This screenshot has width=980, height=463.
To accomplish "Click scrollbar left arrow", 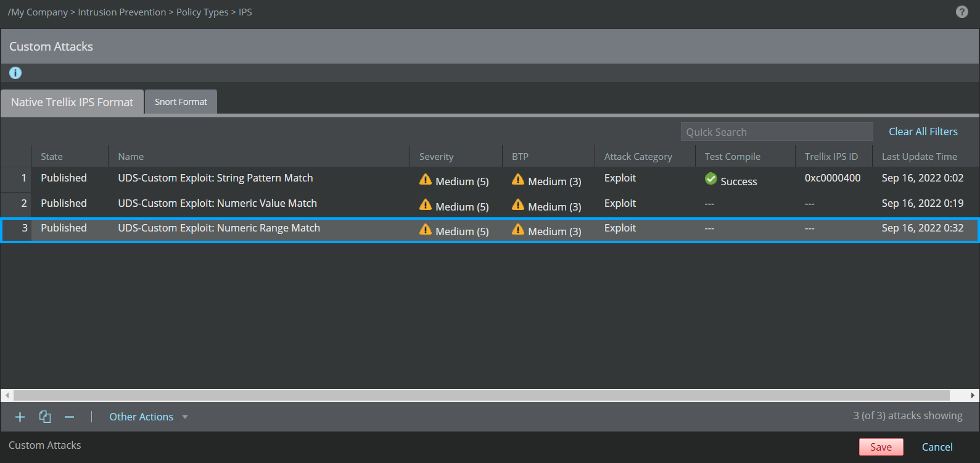I will (7, 395).
